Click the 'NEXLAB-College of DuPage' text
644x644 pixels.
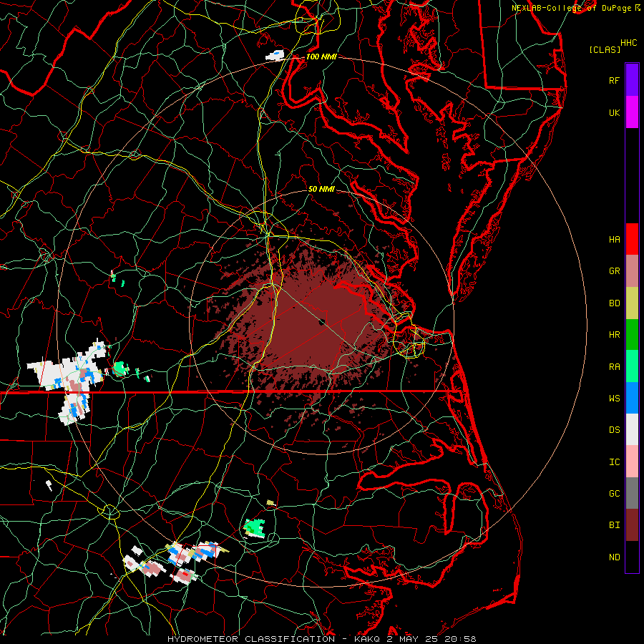click(x=571, y=8)
